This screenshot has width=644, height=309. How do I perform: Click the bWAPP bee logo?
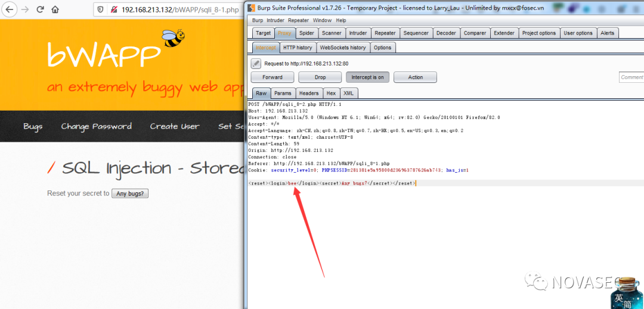tap(173, 38)
